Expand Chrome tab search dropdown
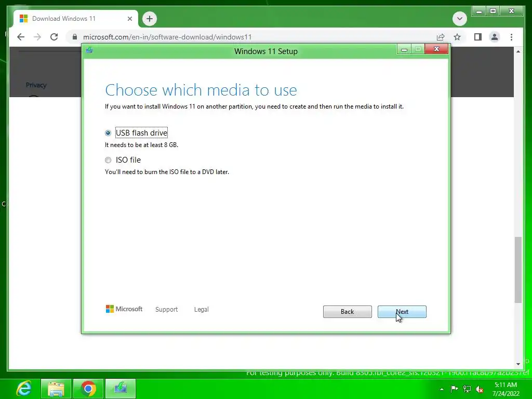 [x=460, y=19]
